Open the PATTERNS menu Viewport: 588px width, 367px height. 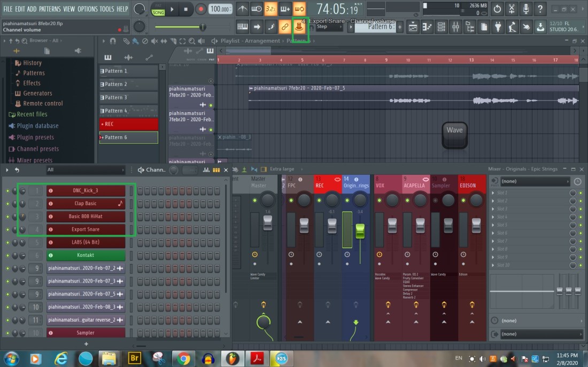[50, 9]
